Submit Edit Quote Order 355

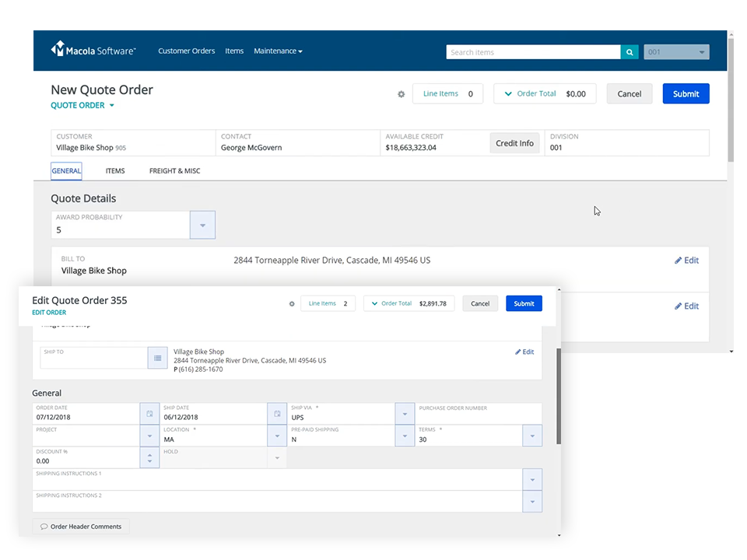(524, 304)
